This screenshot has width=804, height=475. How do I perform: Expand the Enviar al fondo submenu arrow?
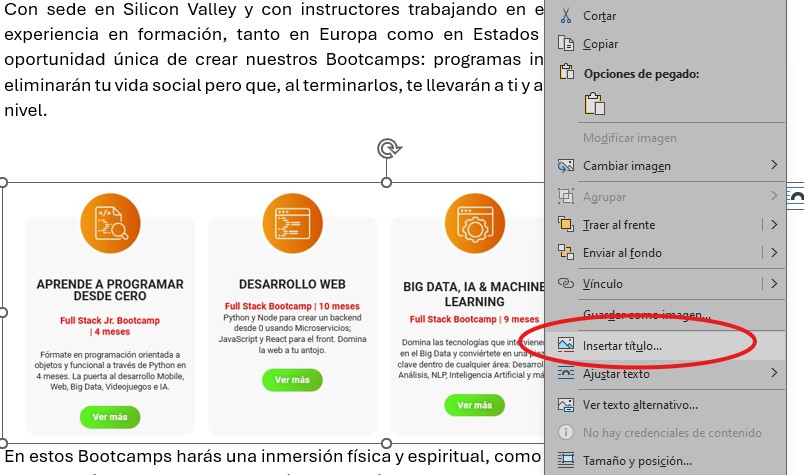774,252
